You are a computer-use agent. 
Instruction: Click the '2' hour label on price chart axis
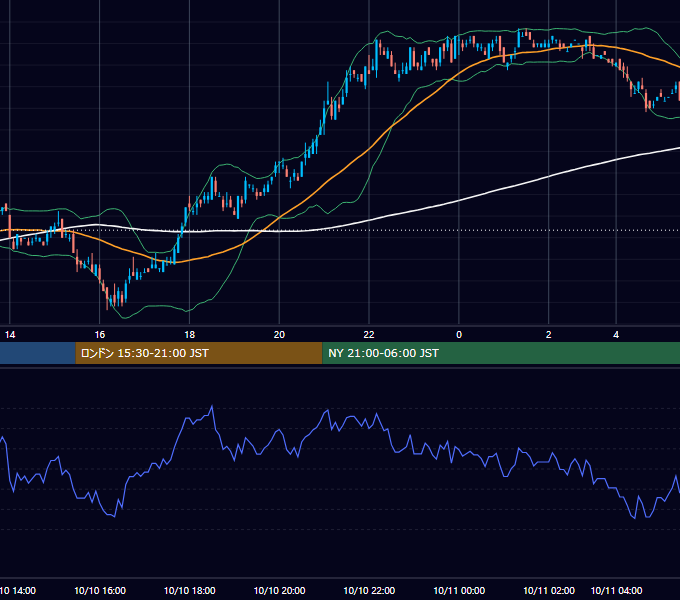(549, 335)
